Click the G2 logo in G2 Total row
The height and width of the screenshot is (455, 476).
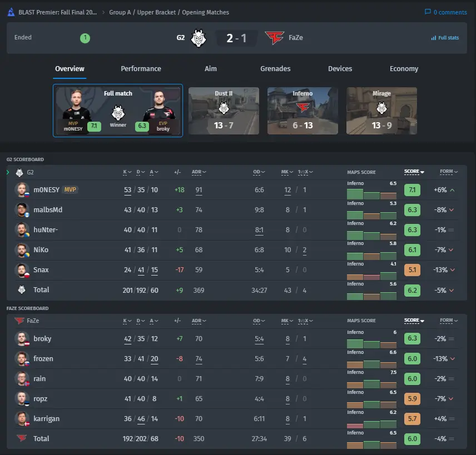tap(22, 289)
